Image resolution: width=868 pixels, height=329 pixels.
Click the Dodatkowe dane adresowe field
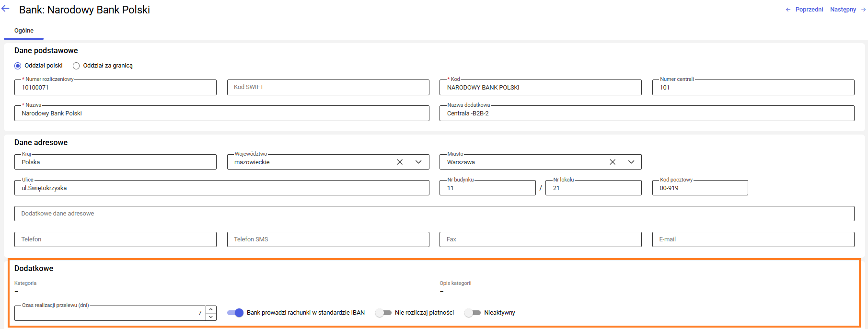coord(434,214)
